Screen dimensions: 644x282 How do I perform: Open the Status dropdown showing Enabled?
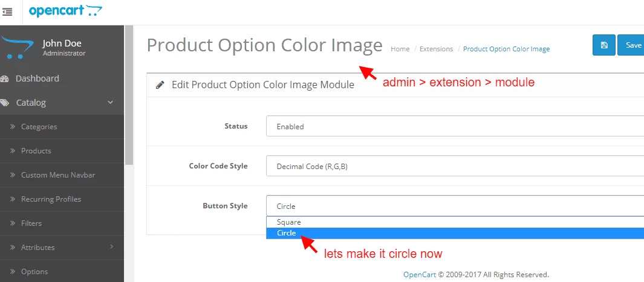coord(455,127)
